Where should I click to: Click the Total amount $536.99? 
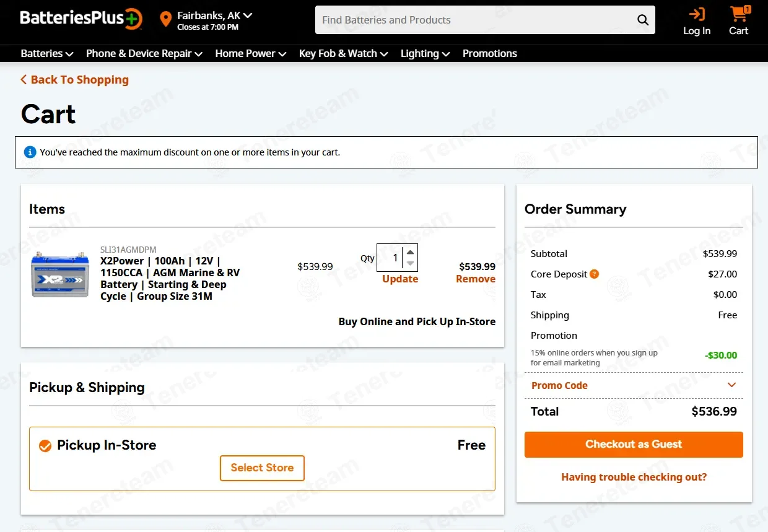pyautogui.click(x=714, y=411)
